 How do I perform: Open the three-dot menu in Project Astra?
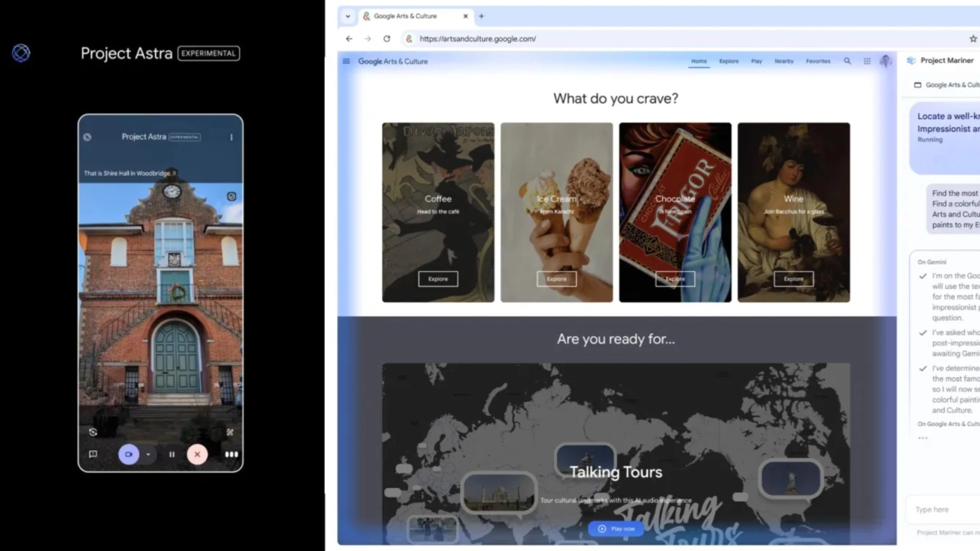[232, 137]
